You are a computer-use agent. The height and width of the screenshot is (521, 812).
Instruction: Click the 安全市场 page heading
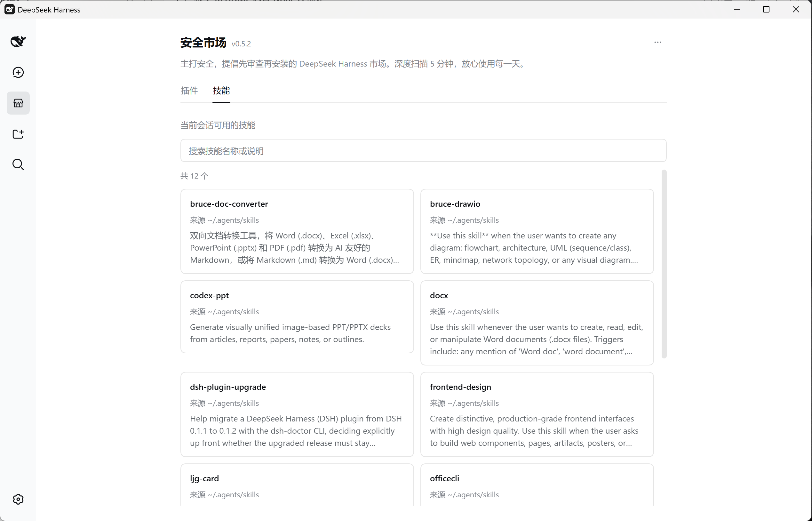click(x=203, y=43)
